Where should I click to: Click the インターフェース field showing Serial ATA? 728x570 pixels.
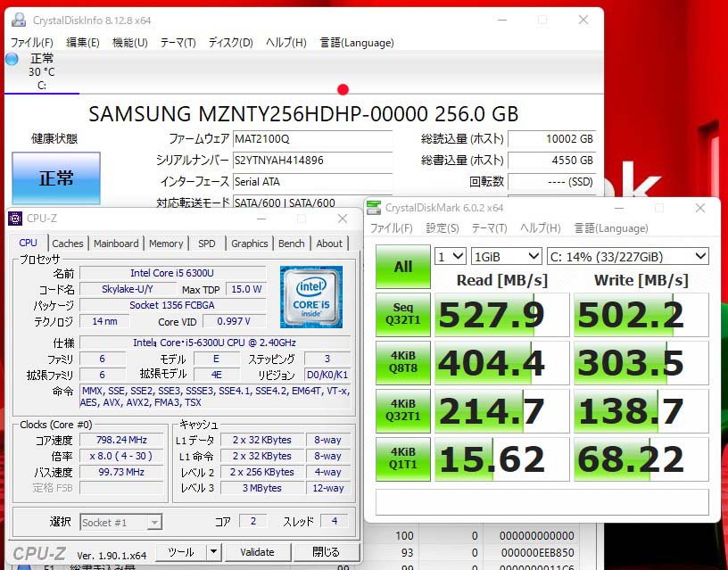(x=312, y=181)
